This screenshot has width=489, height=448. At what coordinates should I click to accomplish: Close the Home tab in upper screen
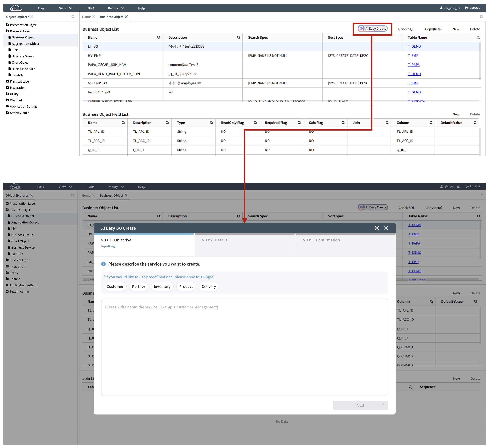pyautogui.click(x=94, y=17)
